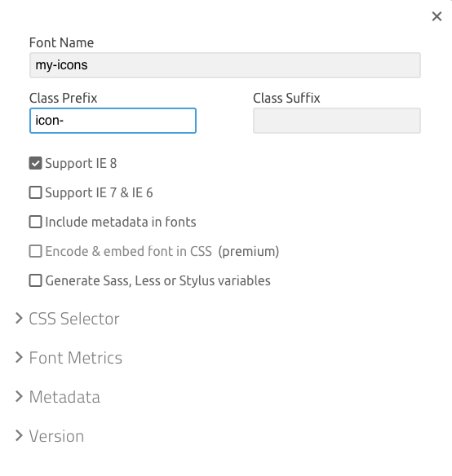This screenshot has width=452, height=476.
Task: Enable the Generate Sass, Less or Stylus variables checkbox
Action: (x=36, y=280)
